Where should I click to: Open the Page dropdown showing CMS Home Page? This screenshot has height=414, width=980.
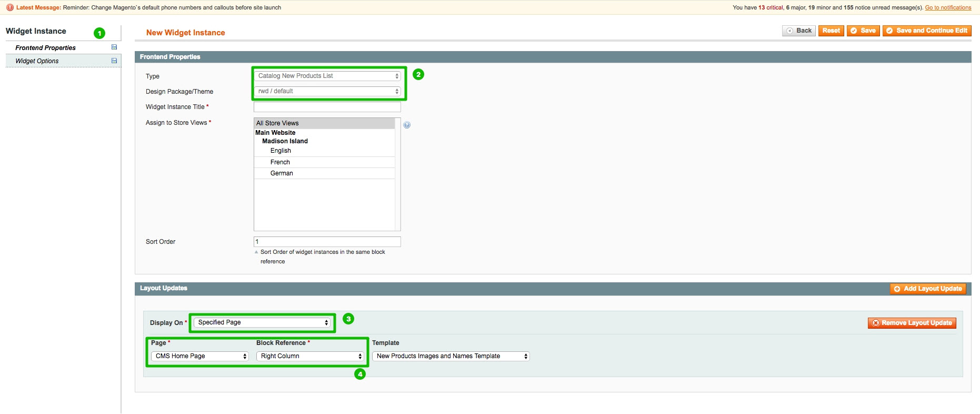coord(200,356)
